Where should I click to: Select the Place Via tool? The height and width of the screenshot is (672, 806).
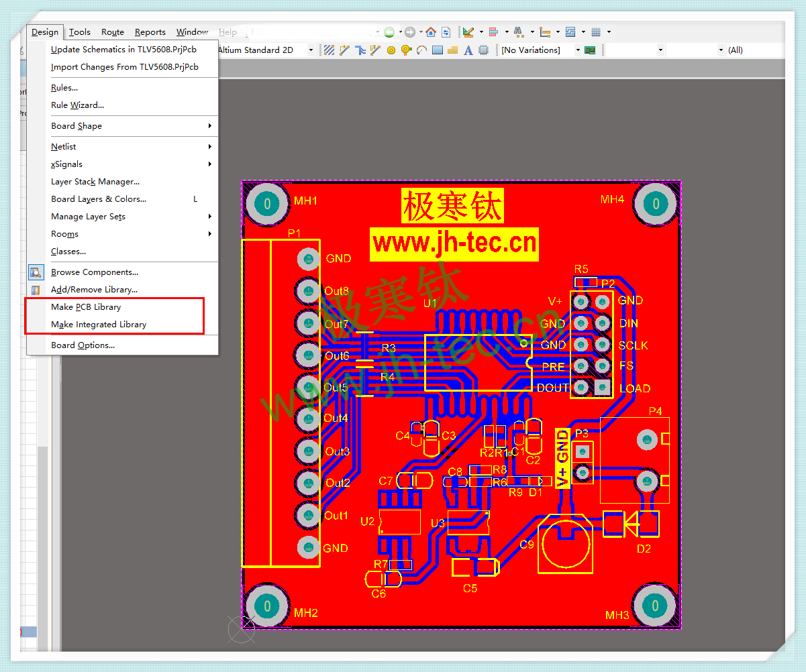406,50
